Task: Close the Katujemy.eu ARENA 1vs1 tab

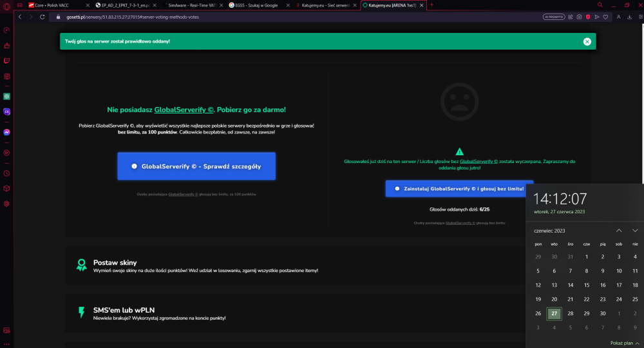Action: click(x=421, y=5)
